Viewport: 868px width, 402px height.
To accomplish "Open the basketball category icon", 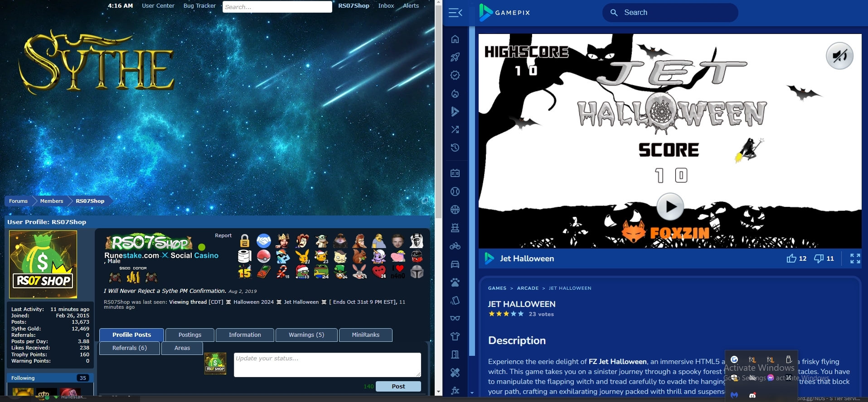I will (x=455, y=210).
